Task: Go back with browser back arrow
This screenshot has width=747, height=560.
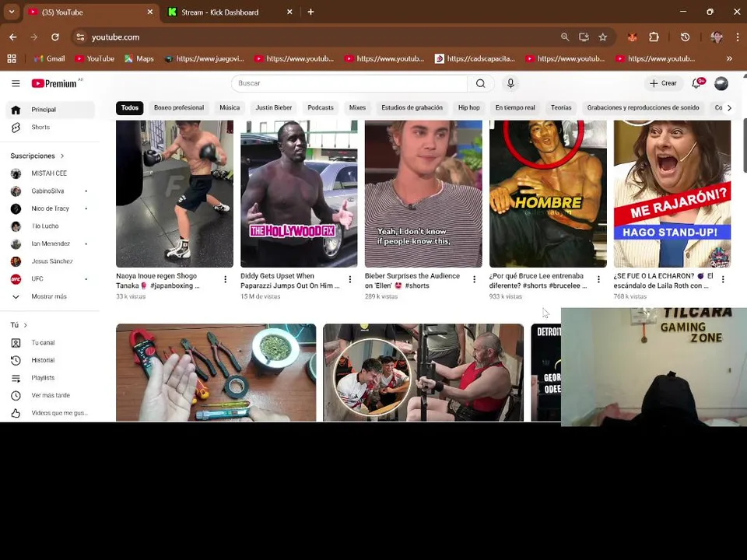Action: [x=13, y=37]
